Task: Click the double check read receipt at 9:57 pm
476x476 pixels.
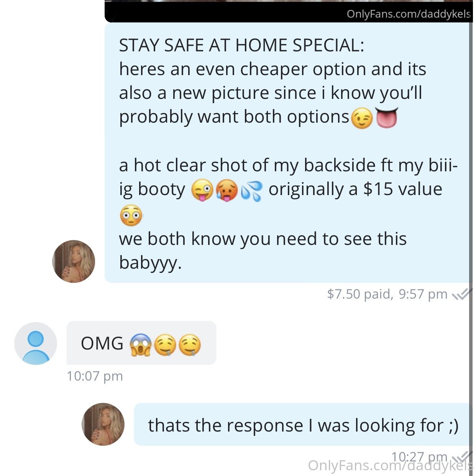Action: coord(462,294)
